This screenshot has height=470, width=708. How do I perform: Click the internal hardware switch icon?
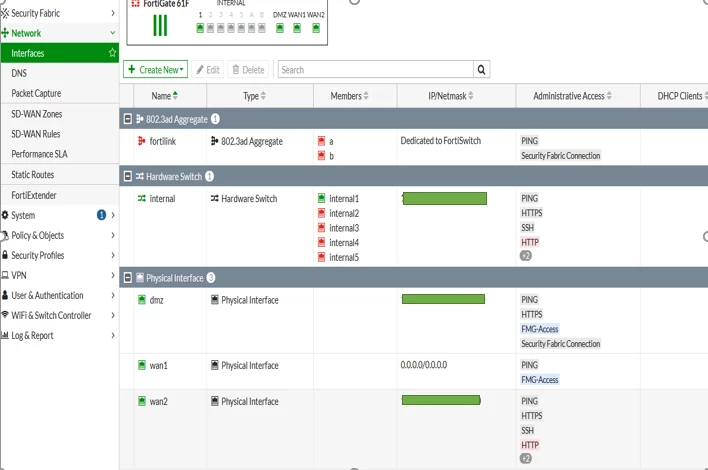pyautogui.click(x=141, y=198)
